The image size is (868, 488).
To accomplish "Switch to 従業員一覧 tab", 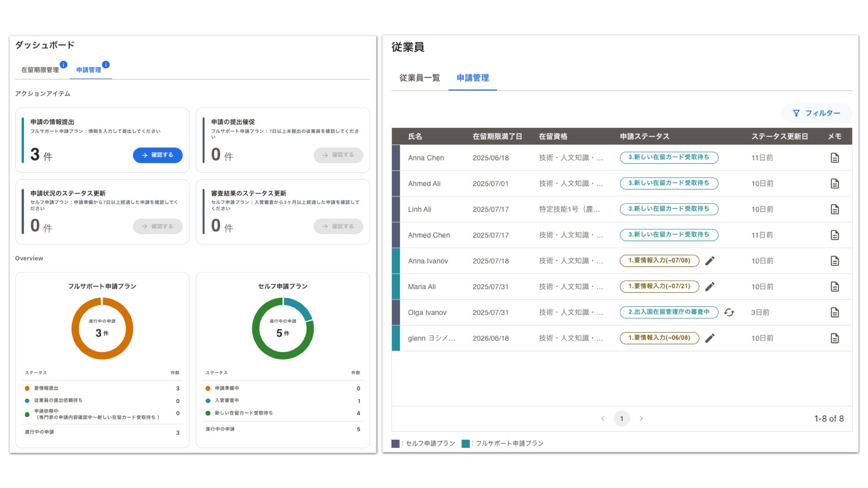I will coord(420,78).
